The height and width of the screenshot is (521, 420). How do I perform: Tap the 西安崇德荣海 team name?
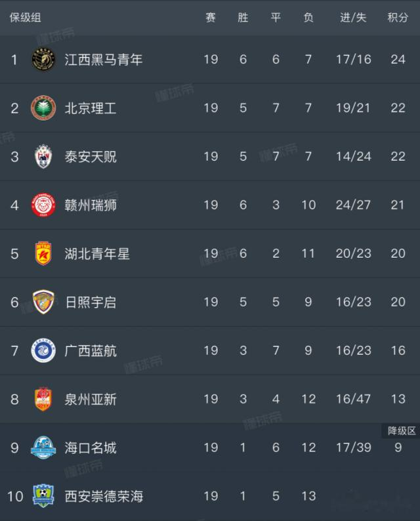(104, 496)
